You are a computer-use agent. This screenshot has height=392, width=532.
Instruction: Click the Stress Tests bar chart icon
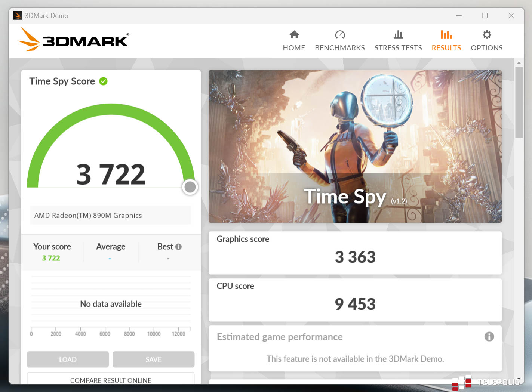coord(398,35)
